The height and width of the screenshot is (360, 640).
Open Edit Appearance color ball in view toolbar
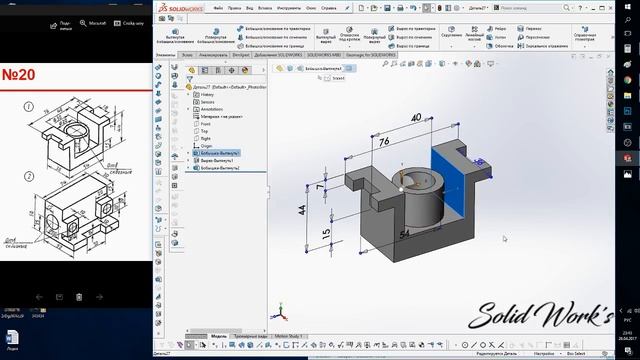468,64
